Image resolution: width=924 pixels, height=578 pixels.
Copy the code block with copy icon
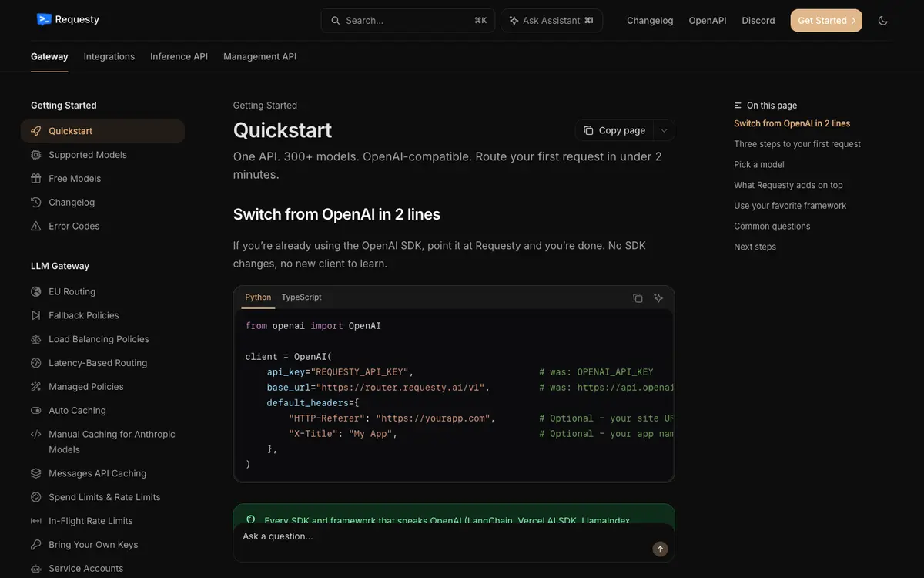pos(638,298)
